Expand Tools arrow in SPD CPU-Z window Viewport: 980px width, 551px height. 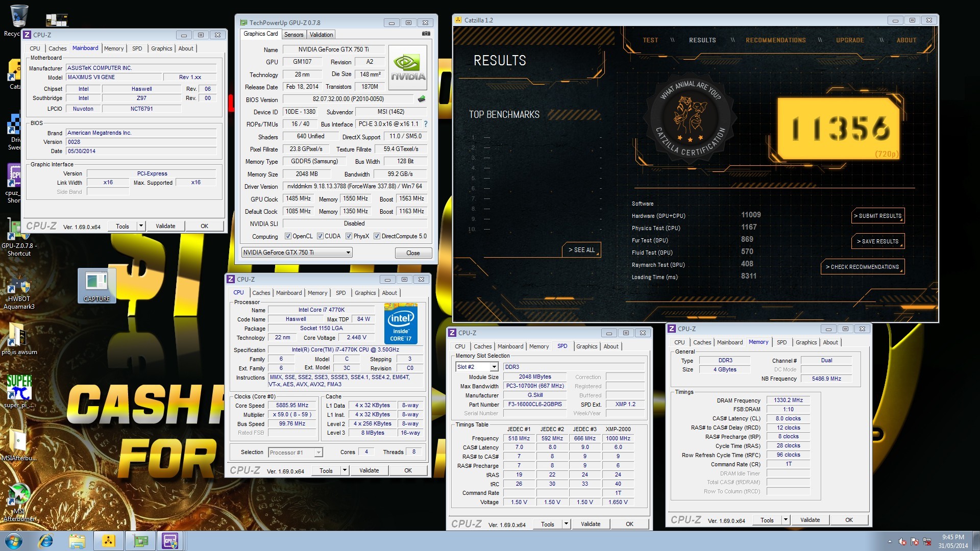coord(566,524)
